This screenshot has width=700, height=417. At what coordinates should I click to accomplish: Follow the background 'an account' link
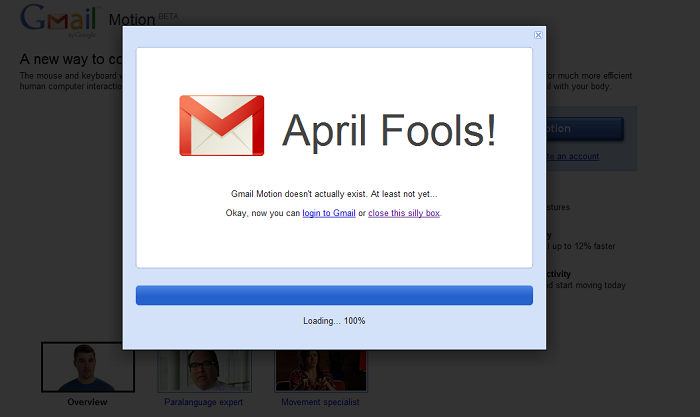click(578, 156)
